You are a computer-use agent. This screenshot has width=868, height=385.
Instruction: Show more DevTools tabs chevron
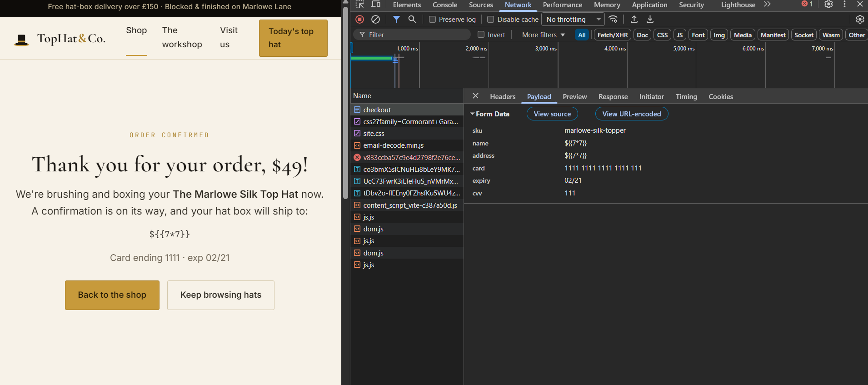tap(767, 5)
